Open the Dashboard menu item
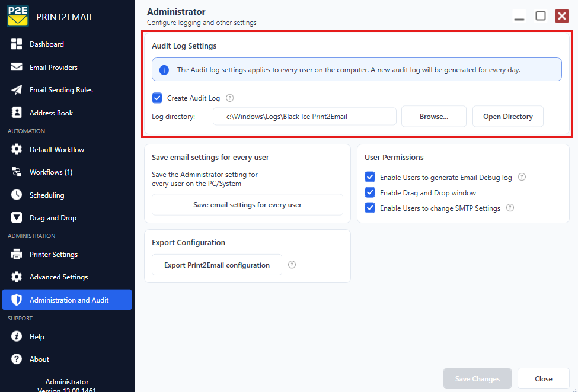This screenshot has height=392, width=578. pyautogui.click(x=67, y=44)
